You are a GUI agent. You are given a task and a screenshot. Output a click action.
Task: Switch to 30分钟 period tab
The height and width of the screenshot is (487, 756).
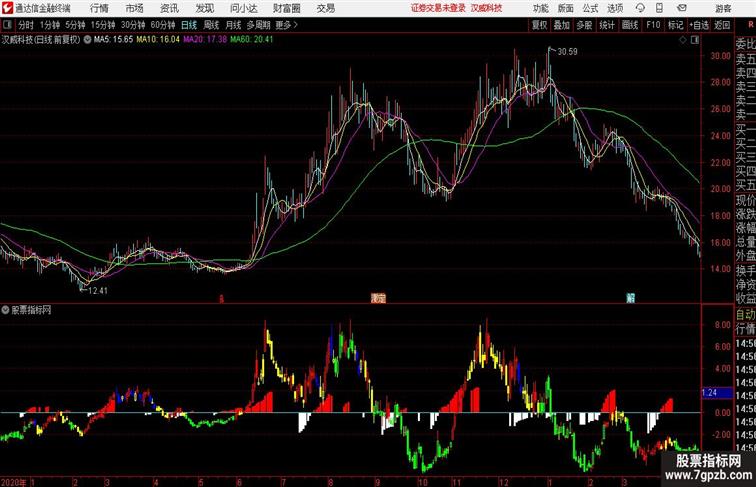coord(133,25)
